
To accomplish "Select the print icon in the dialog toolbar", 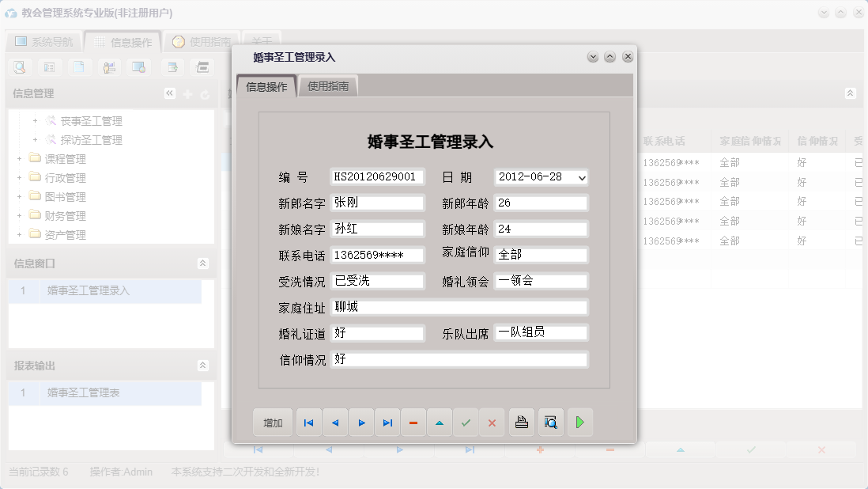I will click(x=522, y=422).
